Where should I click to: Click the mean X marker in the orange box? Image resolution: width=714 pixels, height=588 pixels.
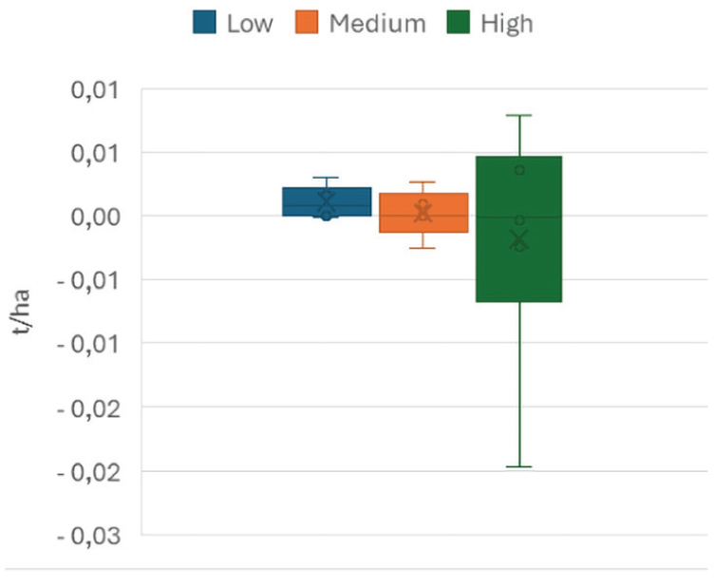(x=423, y=213)
